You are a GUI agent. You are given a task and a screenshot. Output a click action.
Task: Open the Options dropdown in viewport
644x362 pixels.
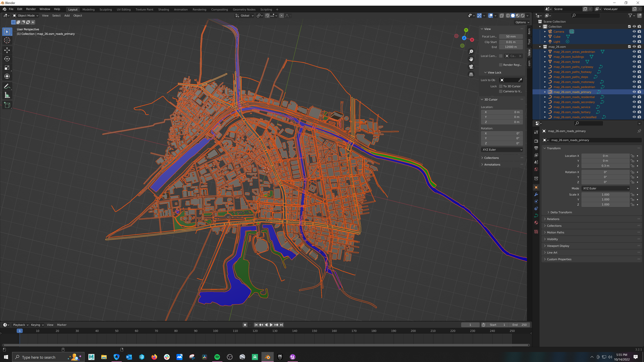pyautogui.click(x=522, y=22)
